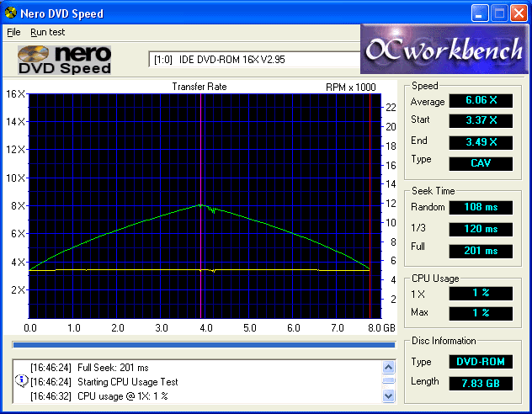The image size is (532, 414).
Task: Click the Transfer Rate graph title
Action: [199, 87]
